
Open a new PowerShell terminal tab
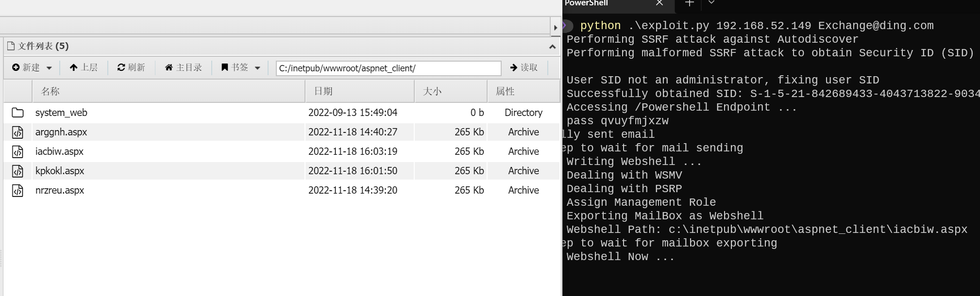click(690, 3)
